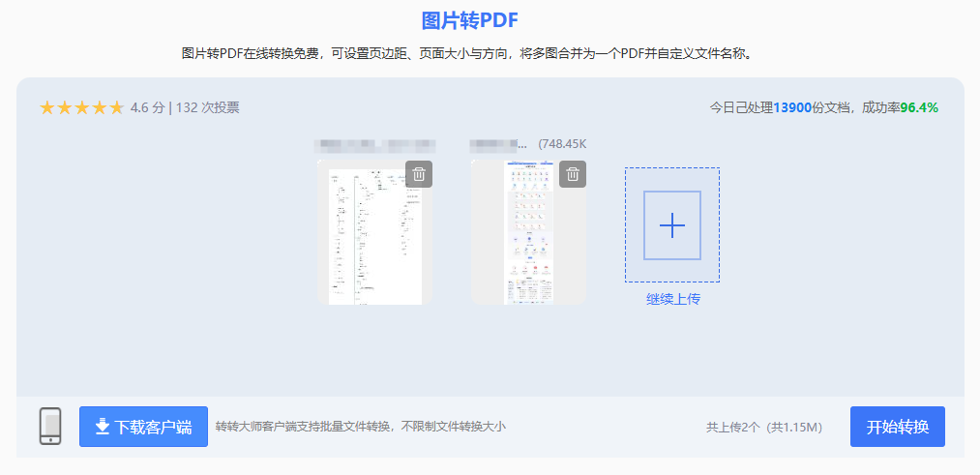Viewport: 980px width, 475px height.
Task: Open the first uploaded image thumbnail
Action: [374, 232]
